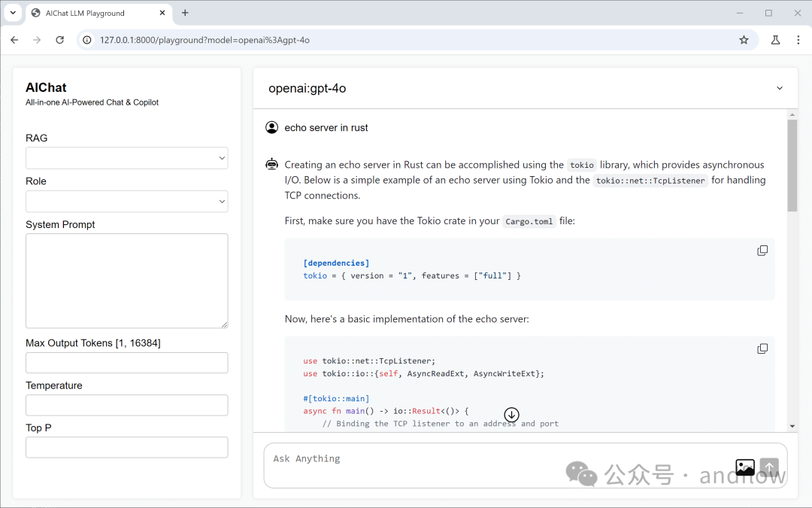
Task: Jump to bottom with the down-arrow circle
Action: click(x=512, y=415)
